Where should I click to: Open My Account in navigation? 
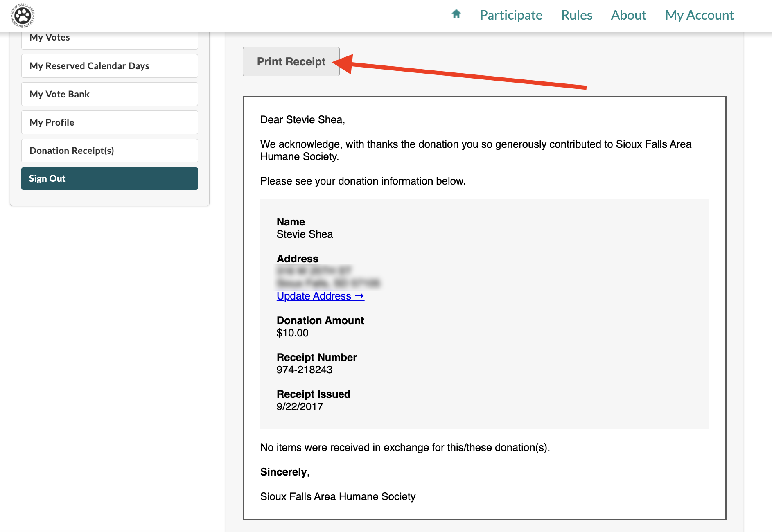coord(699,15)
